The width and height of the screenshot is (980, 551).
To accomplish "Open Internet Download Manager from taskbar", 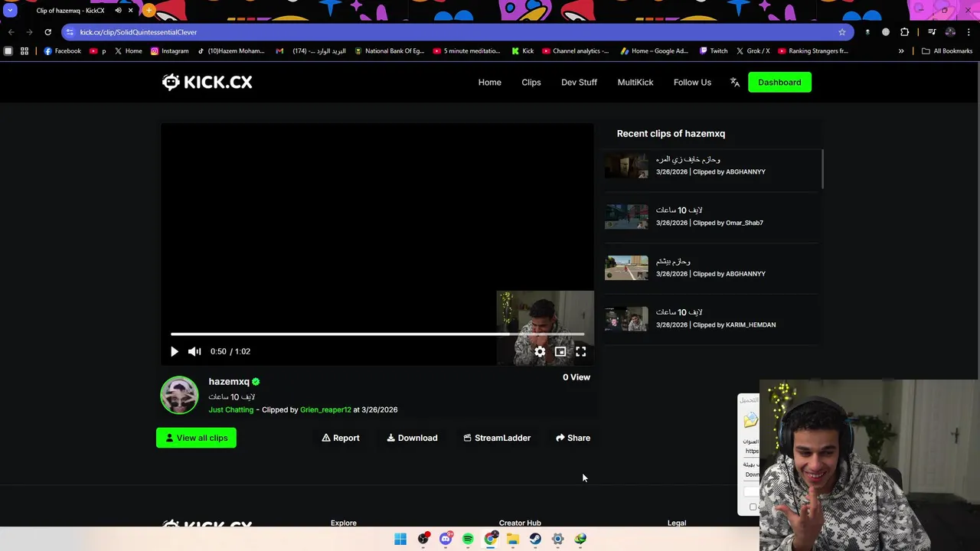I will (580, 539).
